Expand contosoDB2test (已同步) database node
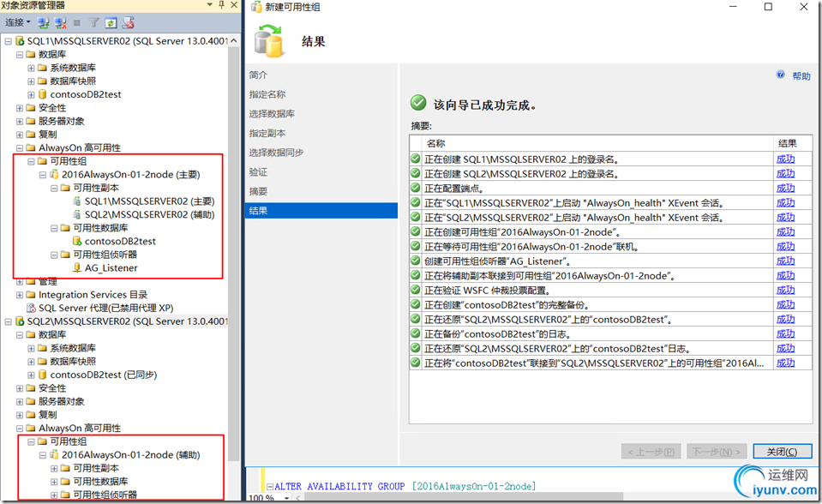The width and height of the screenshot is (822, 504). click(x=31, y=375)
